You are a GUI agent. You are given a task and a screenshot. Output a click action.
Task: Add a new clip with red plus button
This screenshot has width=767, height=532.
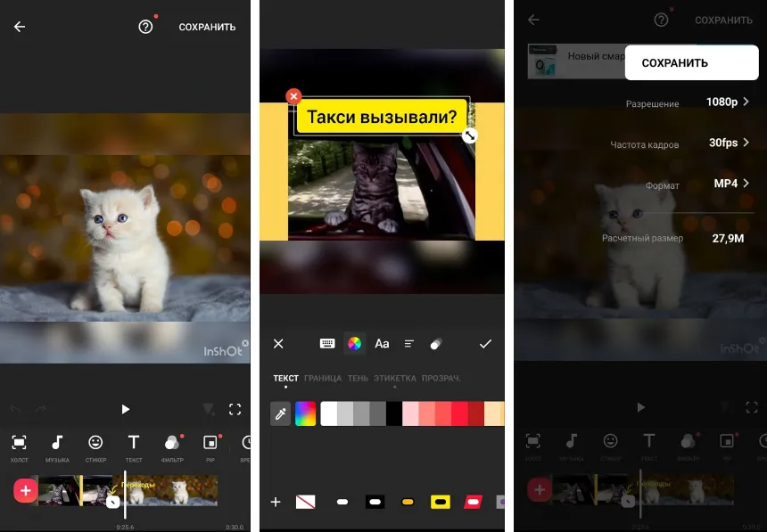coord(26,490)
